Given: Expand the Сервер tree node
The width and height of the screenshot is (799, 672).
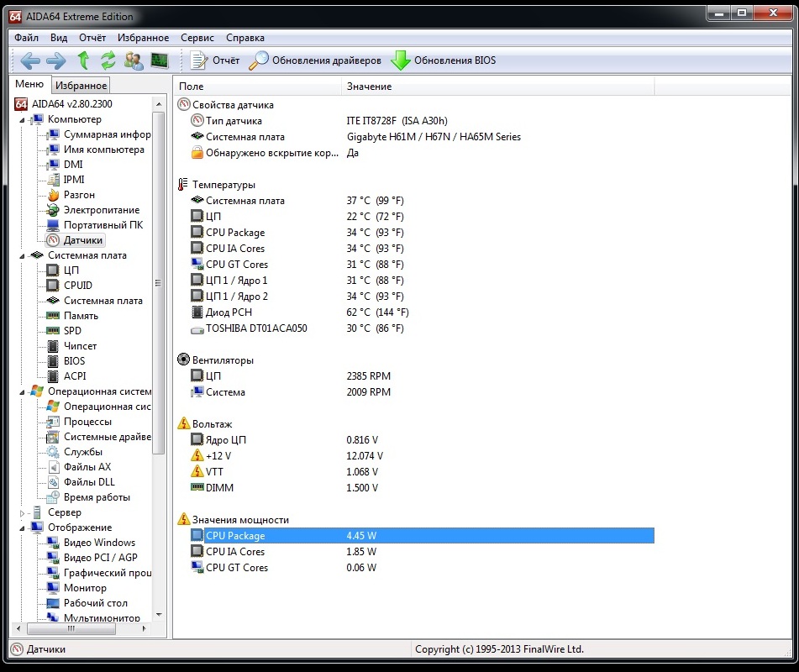Looking at the screenshot, I should tap(22, 513).
